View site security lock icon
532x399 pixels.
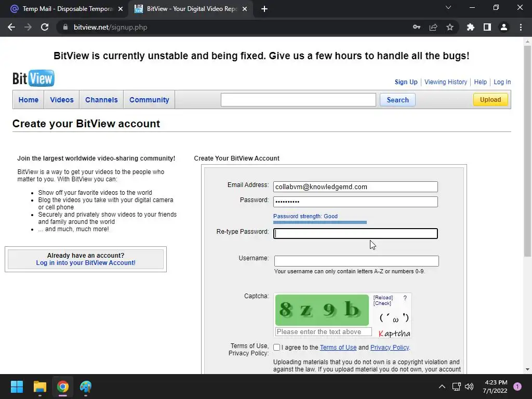click(x=65, y=27)
